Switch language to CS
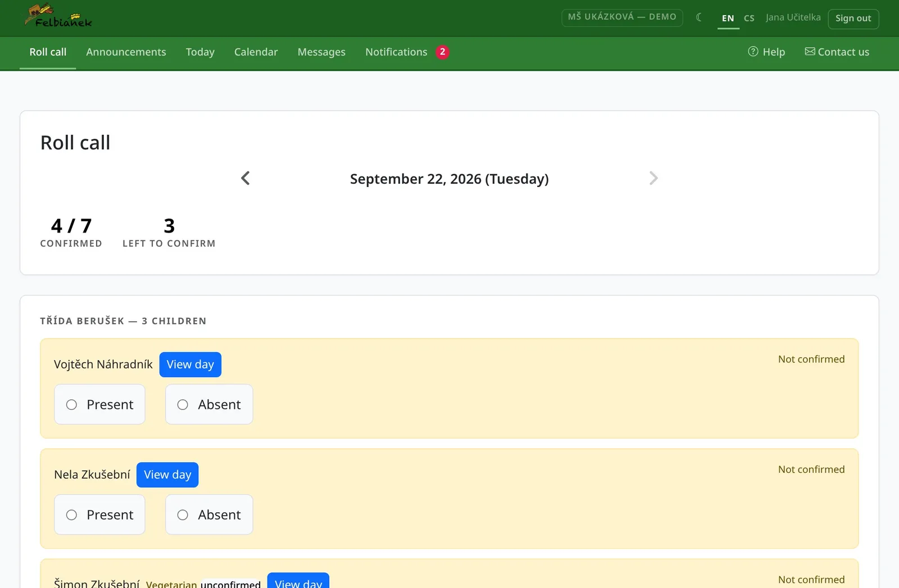 [749, 18]
